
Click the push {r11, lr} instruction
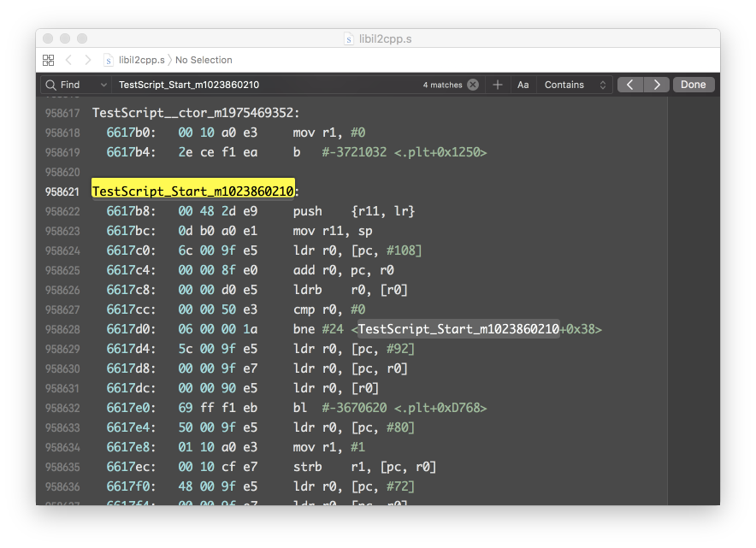pyautogui.click(x=354, y=211)
